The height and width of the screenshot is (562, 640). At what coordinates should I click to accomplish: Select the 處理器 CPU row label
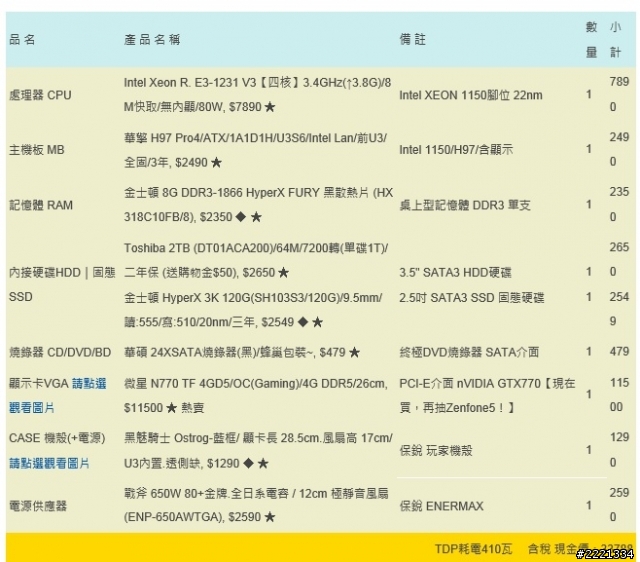40,95
